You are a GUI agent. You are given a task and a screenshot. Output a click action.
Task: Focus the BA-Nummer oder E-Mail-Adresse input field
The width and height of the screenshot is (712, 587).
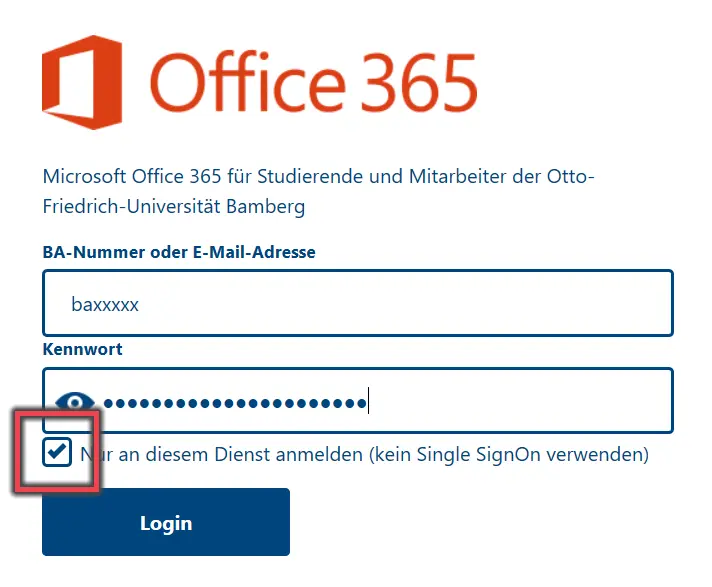pos(358,303)
